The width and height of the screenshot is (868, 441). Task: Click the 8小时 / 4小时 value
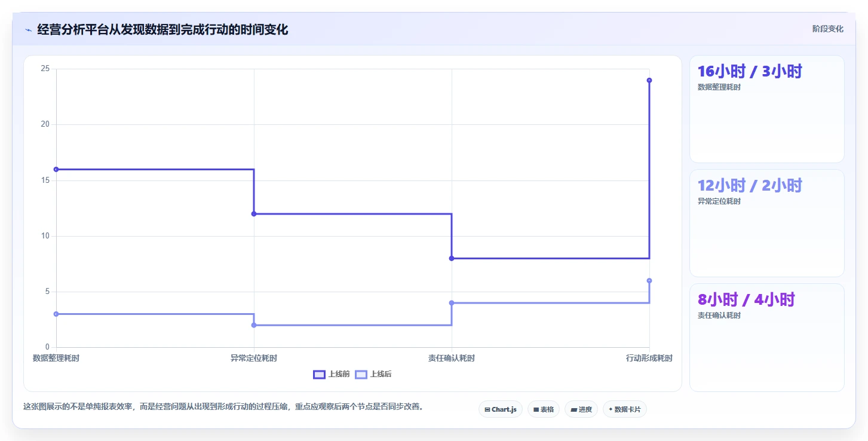746,299
